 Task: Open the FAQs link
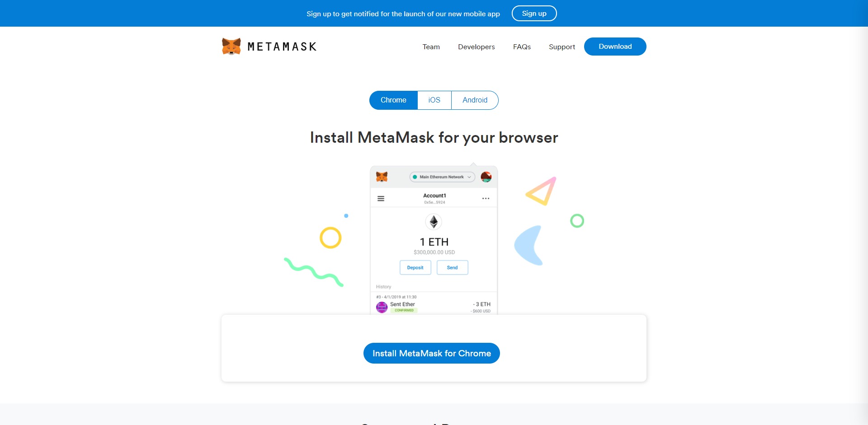(522, 47)
